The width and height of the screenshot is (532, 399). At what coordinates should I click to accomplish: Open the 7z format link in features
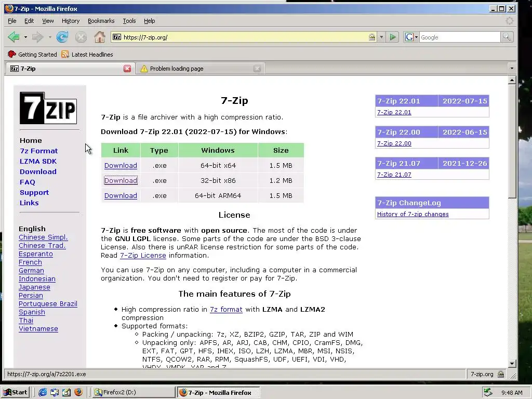coord(226,310)
